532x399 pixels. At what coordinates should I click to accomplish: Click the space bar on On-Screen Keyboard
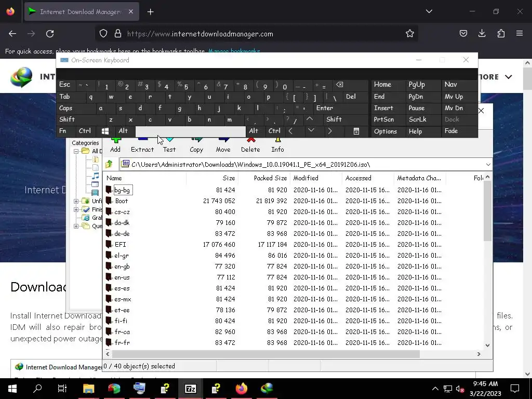pos(190,131)
